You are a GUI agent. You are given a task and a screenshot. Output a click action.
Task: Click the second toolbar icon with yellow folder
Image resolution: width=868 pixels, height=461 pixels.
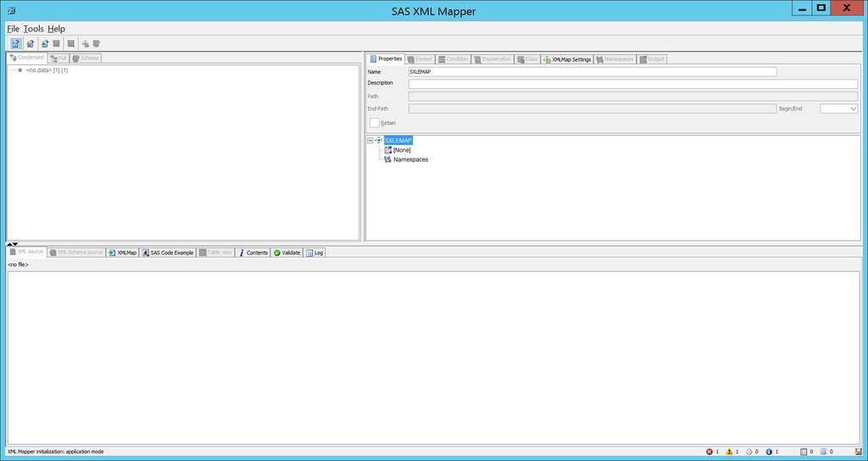tap(31, 43)
